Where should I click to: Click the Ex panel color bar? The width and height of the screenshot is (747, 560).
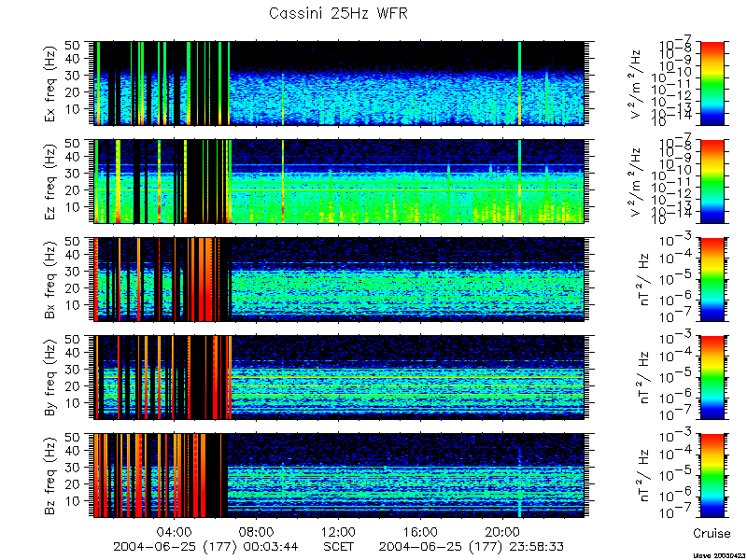[x=712, y=84]
